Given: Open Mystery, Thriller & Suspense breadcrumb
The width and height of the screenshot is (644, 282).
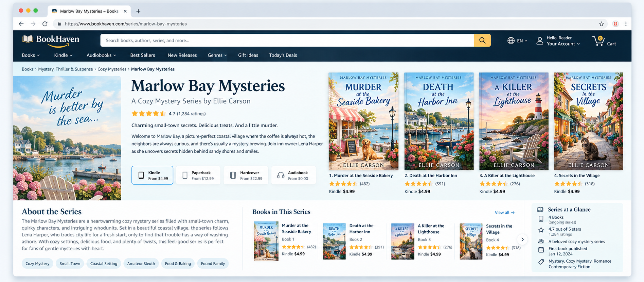Looking at the screenshot, I should [65, 69].
